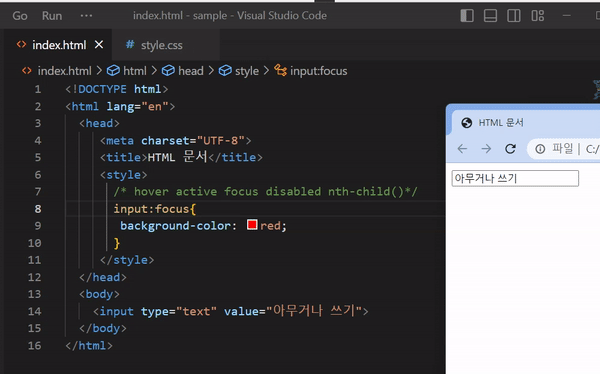
Task: Click the site info icon in address bar
Action: [x=540, y=149]
